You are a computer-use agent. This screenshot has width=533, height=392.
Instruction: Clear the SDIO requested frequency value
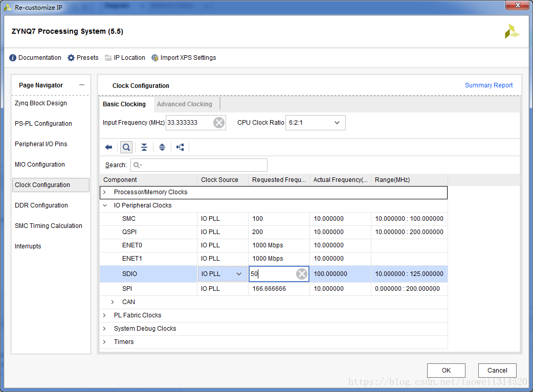click(301, 274)
